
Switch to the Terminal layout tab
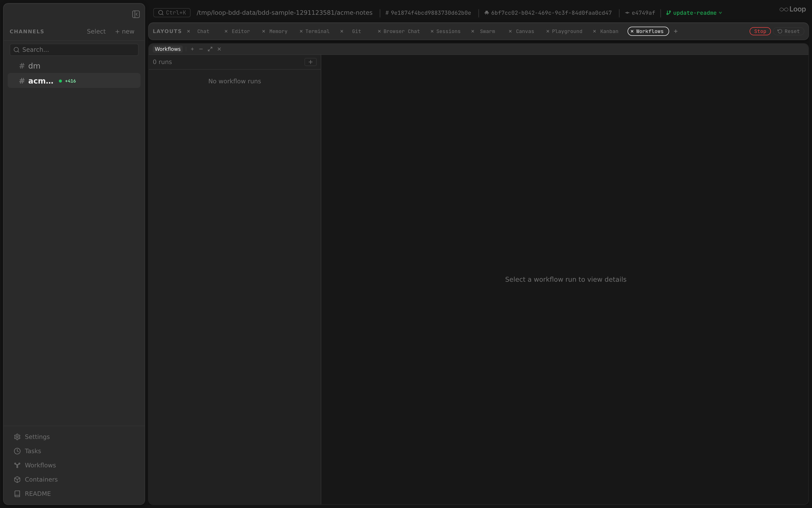coord(317,31)
